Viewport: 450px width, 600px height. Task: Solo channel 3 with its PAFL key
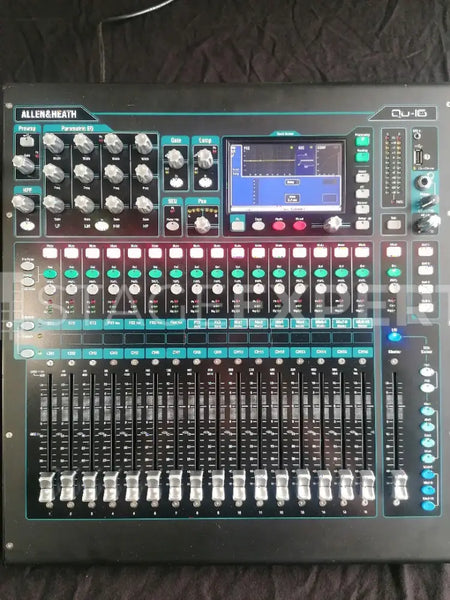pyautogui.click(x=92, y=290)
